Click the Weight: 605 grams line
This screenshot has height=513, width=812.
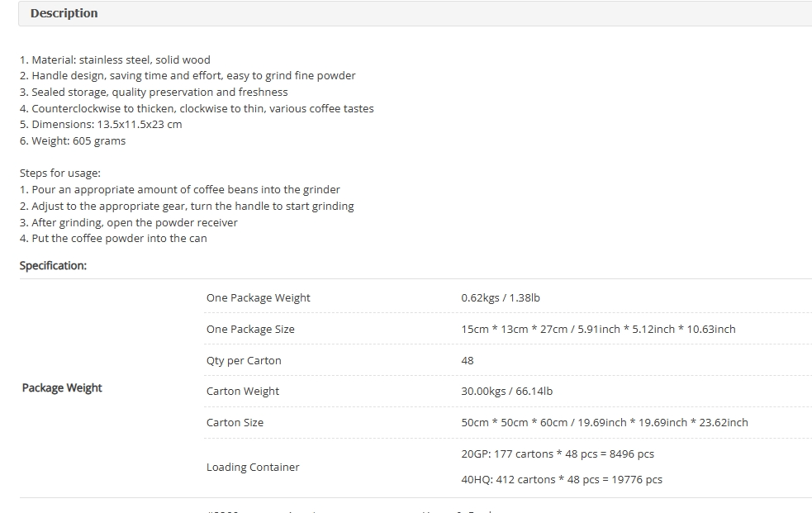tap(73, 140)
